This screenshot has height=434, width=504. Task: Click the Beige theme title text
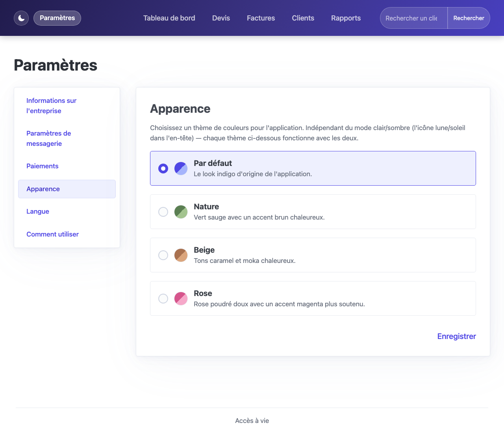(204, 250)
